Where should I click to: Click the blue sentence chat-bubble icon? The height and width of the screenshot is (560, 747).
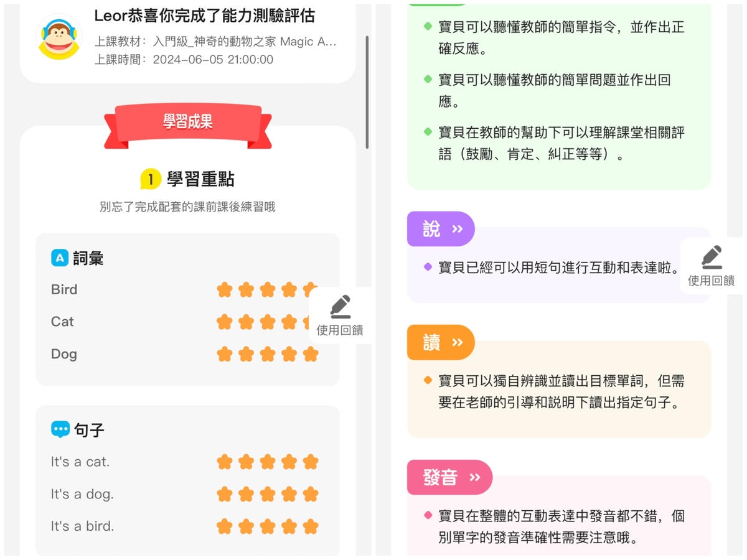click(60, 429)
